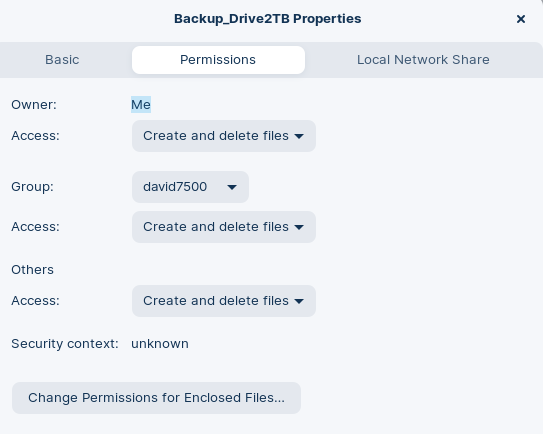Open the david7500 Group dropdown
This screenshot has height=434, width=543.
[190, 187]
